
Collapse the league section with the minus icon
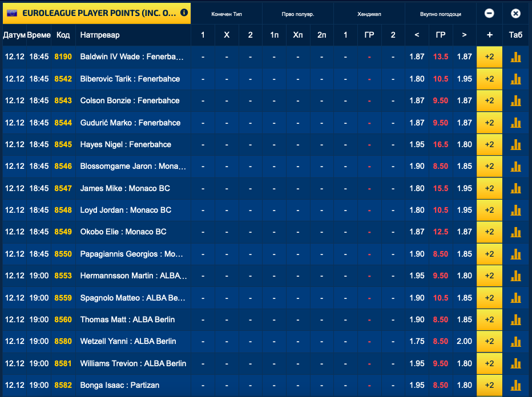(489, 13)
